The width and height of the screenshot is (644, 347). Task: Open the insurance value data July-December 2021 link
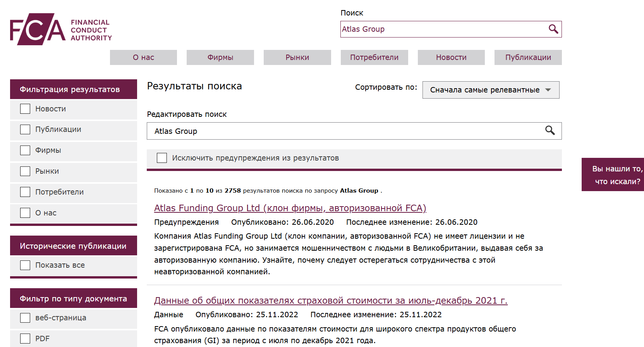[x=330, y=301]
